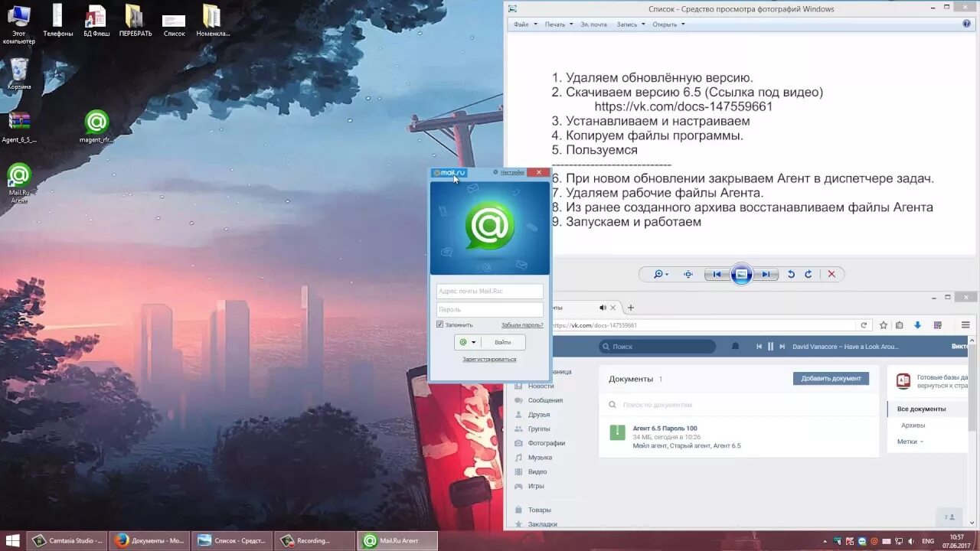Open Новости in VK sidebar
The image size is (980, 551).
pos(541,386)
